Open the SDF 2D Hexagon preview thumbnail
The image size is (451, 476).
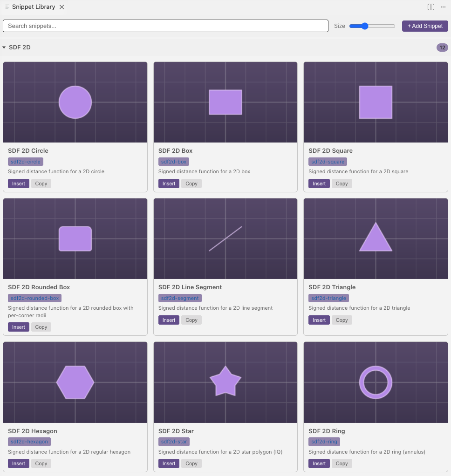[x=75, y=382]
